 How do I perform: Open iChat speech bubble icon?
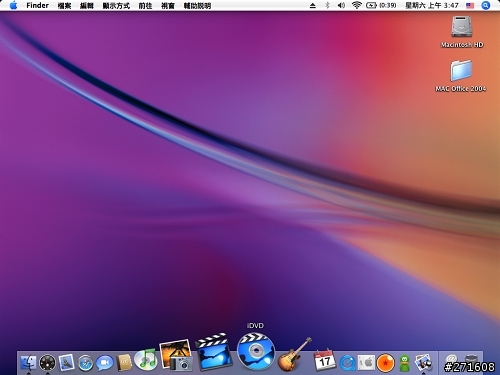[x=105, y=363]
